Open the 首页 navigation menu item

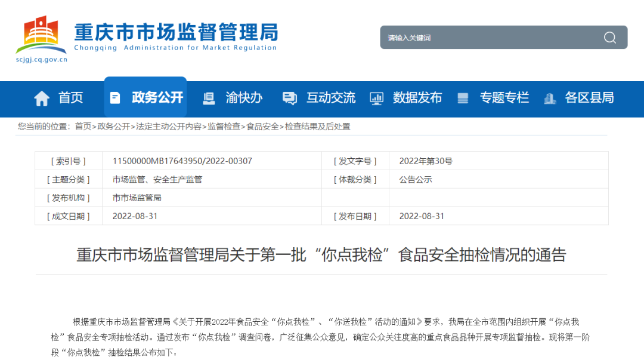pos(70,98)
